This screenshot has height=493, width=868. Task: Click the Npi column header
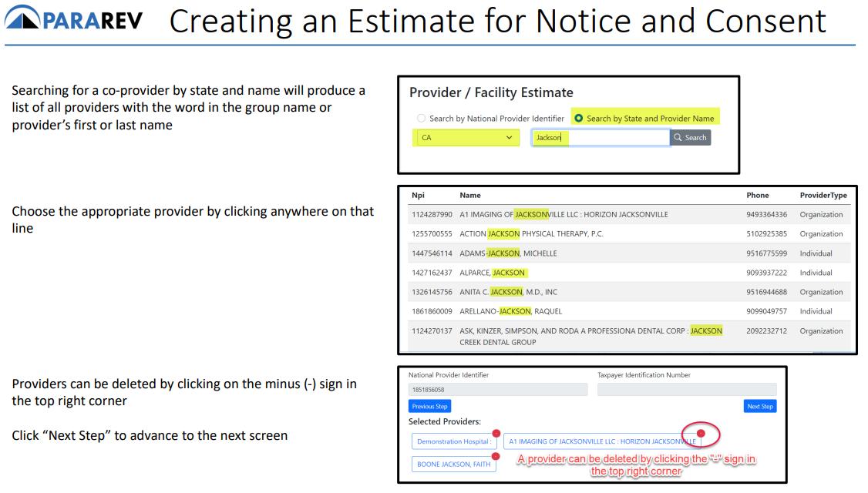(x=418, y=196)
